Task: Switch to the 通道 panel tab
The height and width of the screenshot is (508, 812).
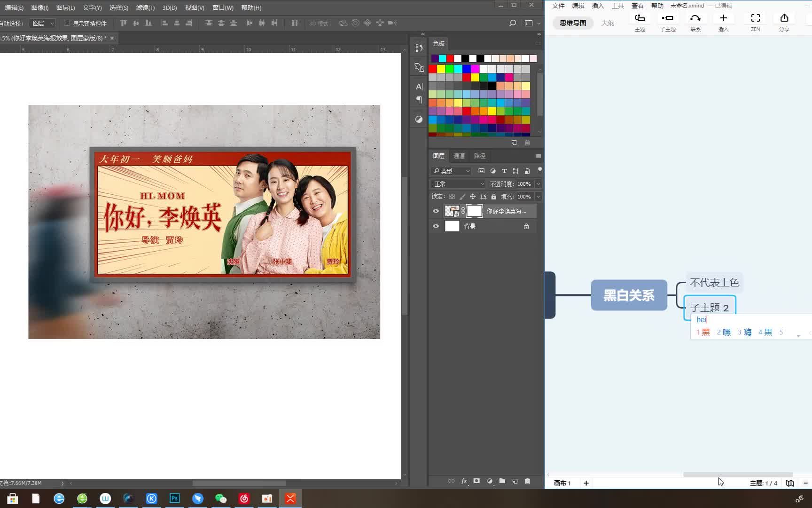Action: click(459, 155)
